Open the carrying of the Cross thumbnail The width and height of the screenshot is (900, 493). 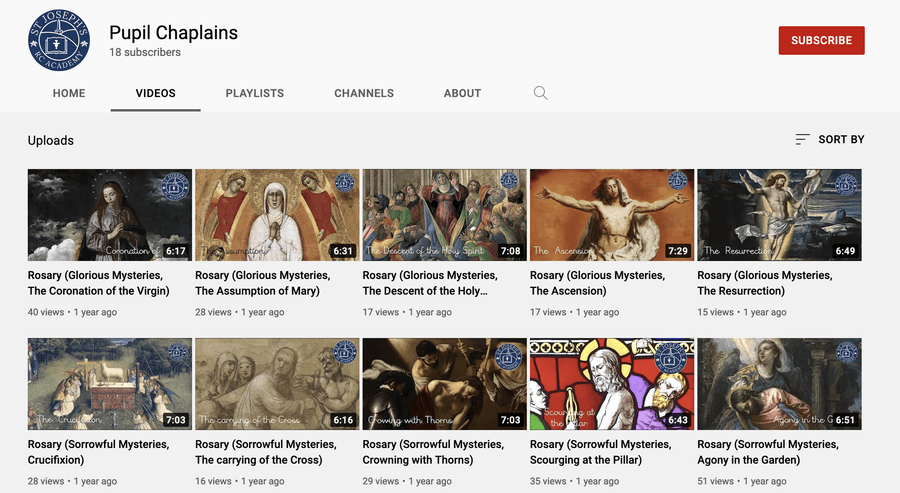[277, 384]
